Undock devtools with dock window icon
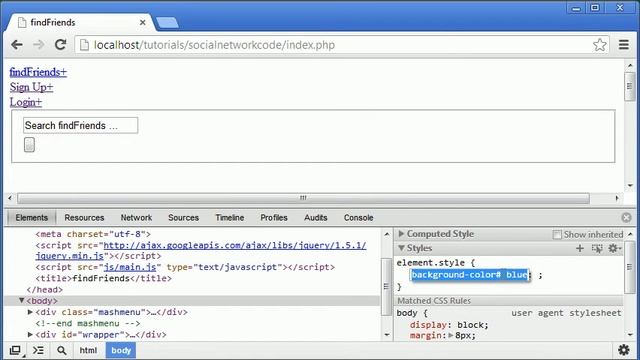This screenshot has height=360, width=640. point(15,350)
